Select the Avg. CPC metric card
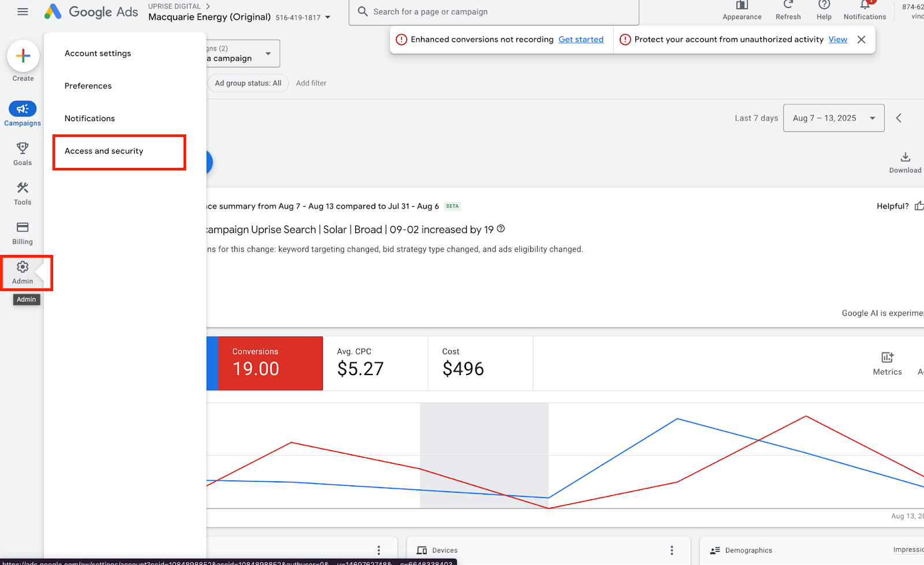924x565 pixels. [x=375, y=363]
